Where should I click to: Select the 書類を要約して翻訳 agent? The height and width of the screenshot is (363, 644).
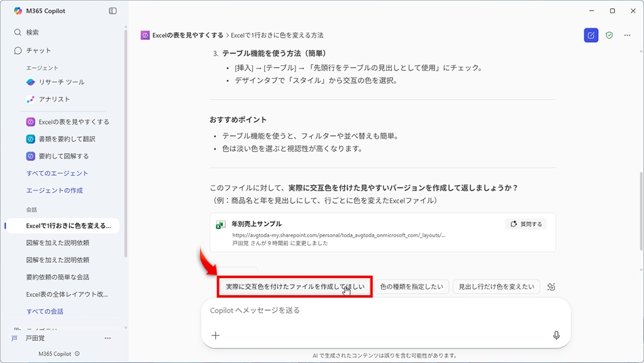tap(67, 139)
